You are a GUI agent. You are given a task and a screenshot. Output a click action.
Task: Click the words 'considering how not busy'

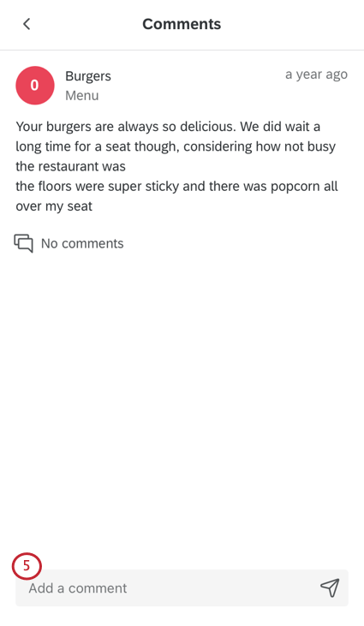click(x=260, y=146)
